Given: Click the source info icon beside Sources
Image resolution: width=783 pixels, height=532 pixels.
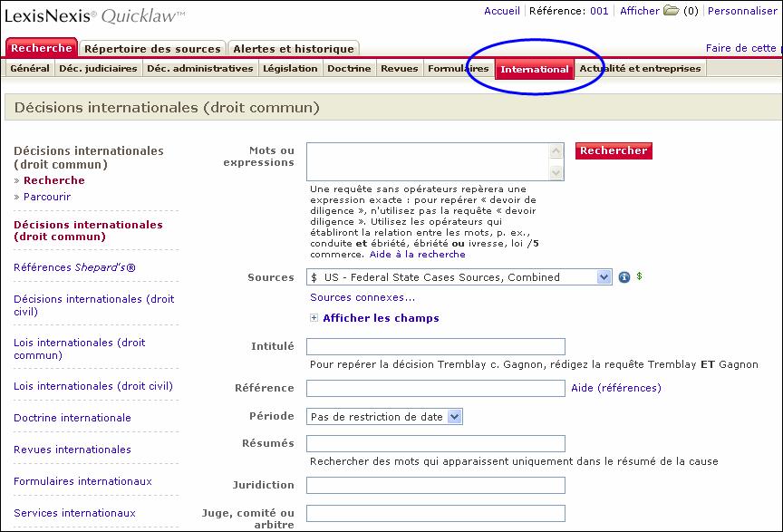Looking at the screenshot, I should coord(624,277).
